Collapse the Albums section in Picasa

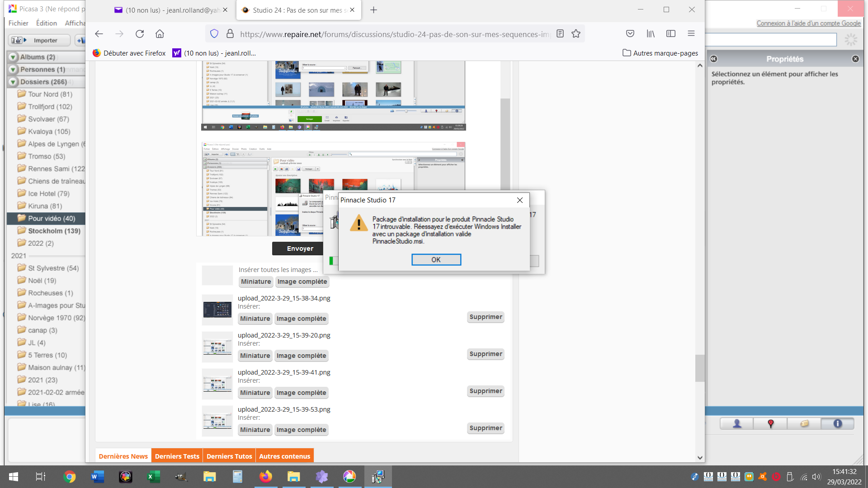[13, 57]
